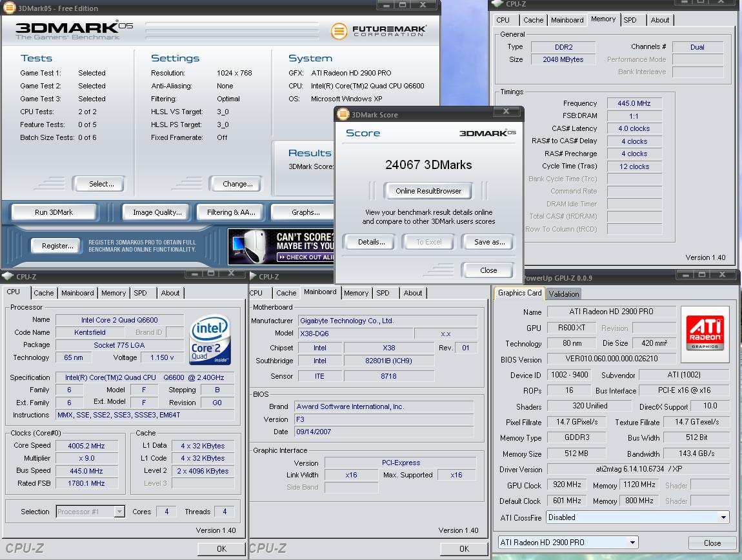742x560 pixels.
Task: Switch to Cache tab in mainboard CPU-Z window
Action: coord(286,293)
